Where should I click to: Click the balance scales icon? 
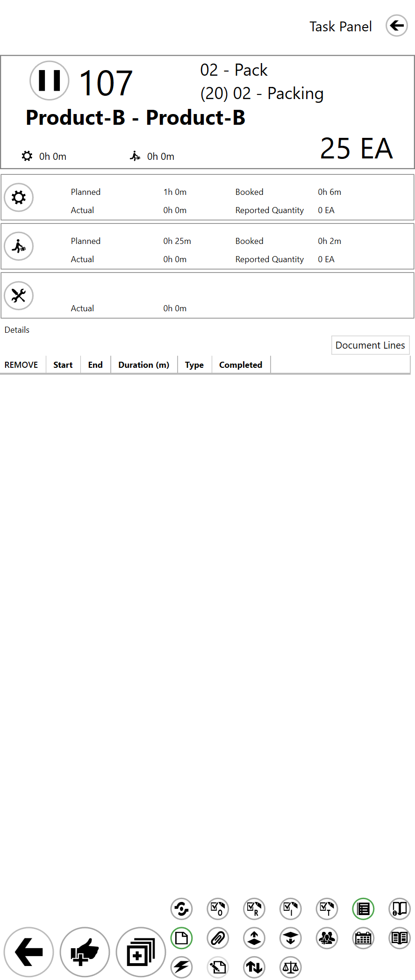coord(291,967)
